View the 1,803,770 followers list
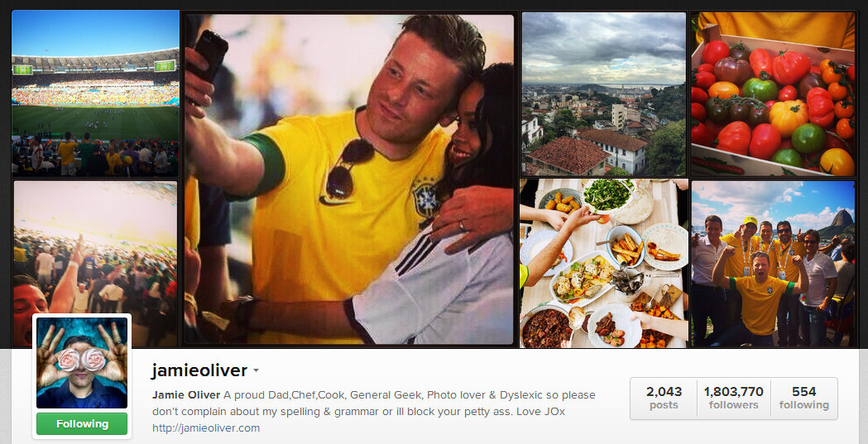 pyautogui.click(x=733, y=398)
